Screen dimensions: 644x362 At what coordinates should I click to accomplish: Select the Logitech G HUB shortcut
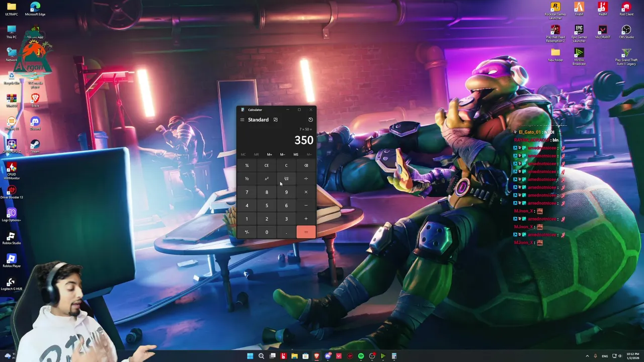coord(11,284)
